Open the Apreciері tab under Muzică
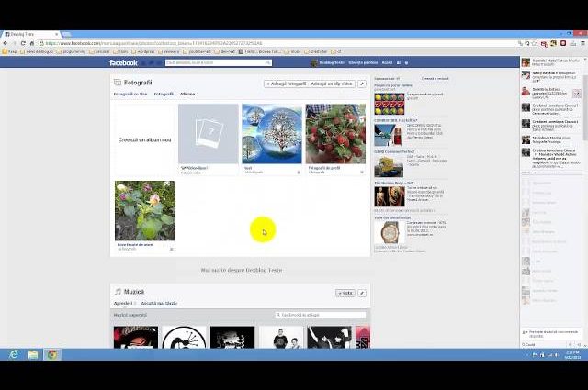The height and width of the screenshot is (390, 588). (x=123, y=303)
